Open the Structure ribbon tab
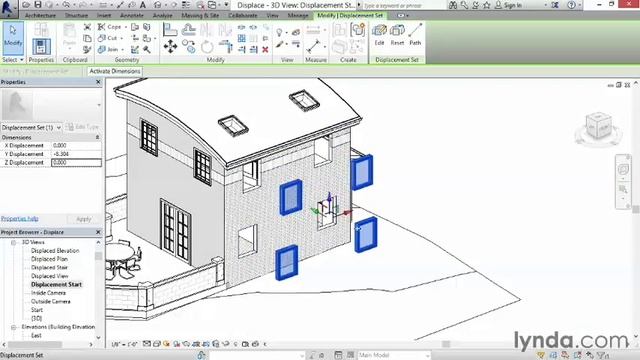Image resolution: width=640 pixels, height=360 pixels. click(76, 16)
